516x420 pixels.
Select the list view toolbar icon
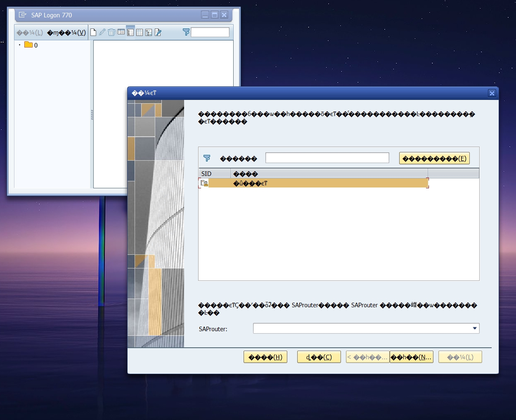(x=130, y=32)
